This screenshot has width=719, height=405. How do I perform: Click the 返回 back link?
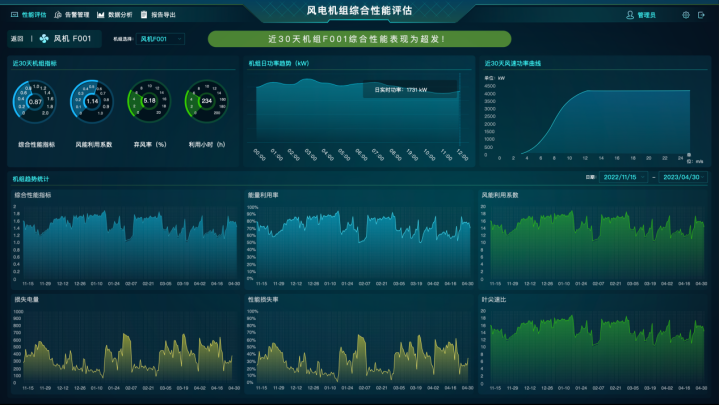click(x=16, y=40)
